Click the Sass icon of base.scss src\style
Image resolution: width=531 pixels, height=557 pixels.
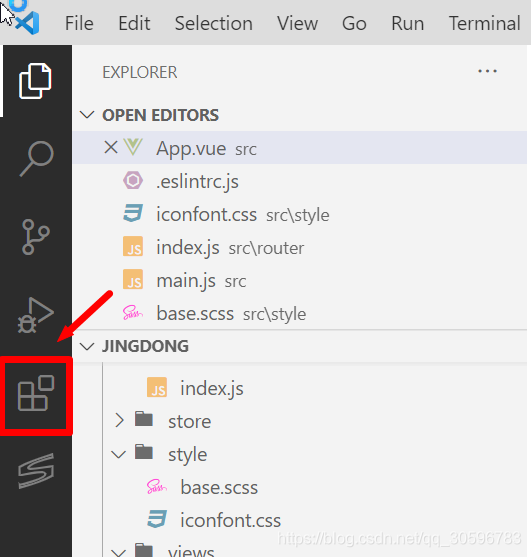click(x=133, y=313)
